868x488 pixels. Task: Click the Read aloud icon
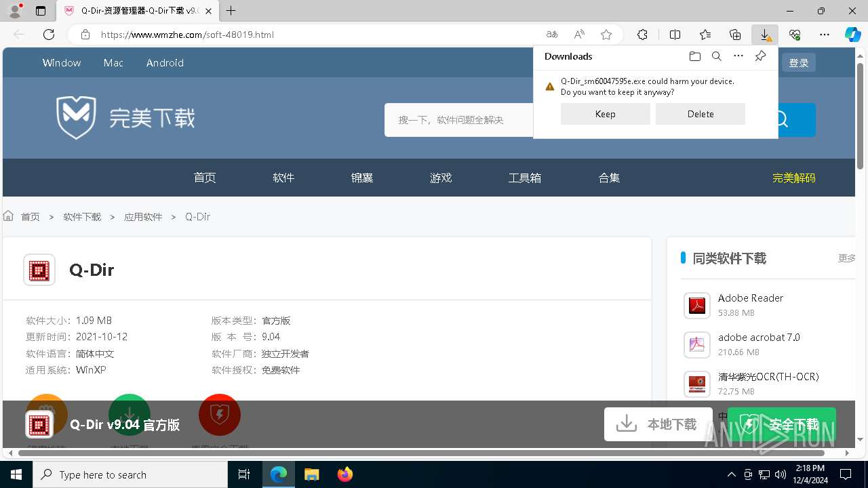point(579,35)
